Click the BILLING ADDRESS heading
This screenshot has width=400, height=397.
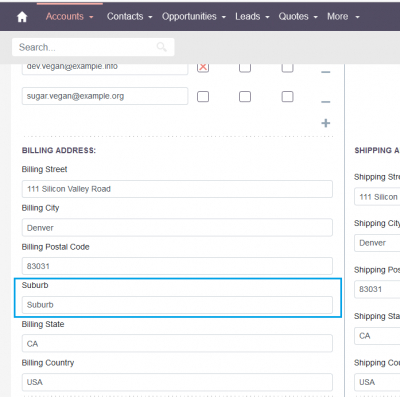click(59, 150)
